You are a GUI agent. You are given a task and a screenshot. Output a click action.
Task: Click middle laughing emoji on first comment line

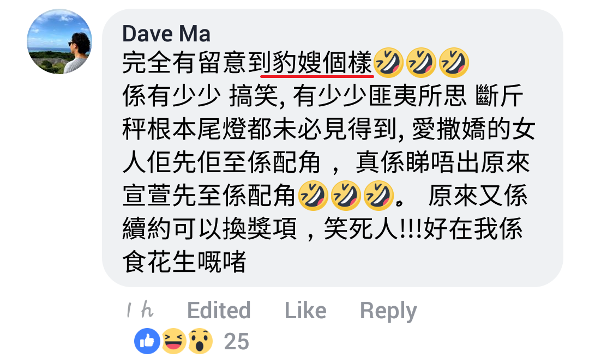[x=421, y=63]
